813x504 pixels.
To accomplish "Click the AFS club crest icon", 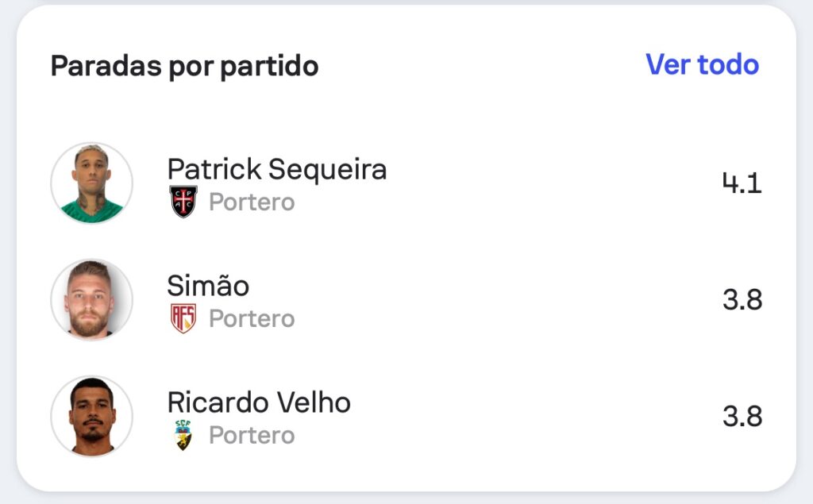I will click(183, 318).
